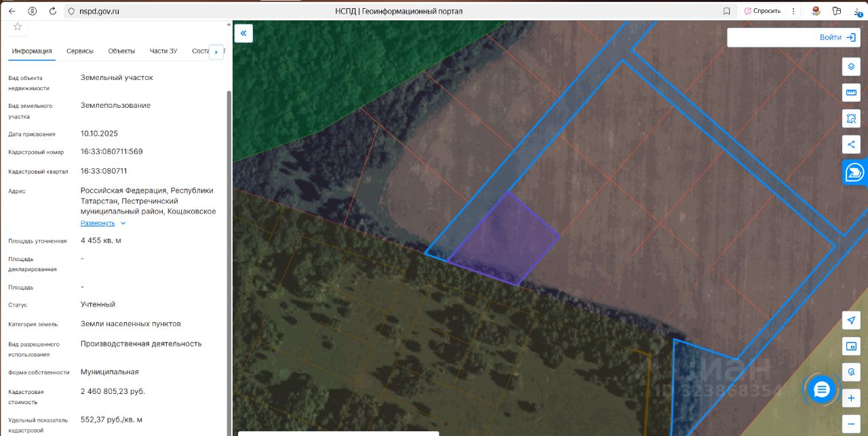Viewport: 868px width, 436px height.
Task: Share the current map view
Action: (x=851, y=144)
